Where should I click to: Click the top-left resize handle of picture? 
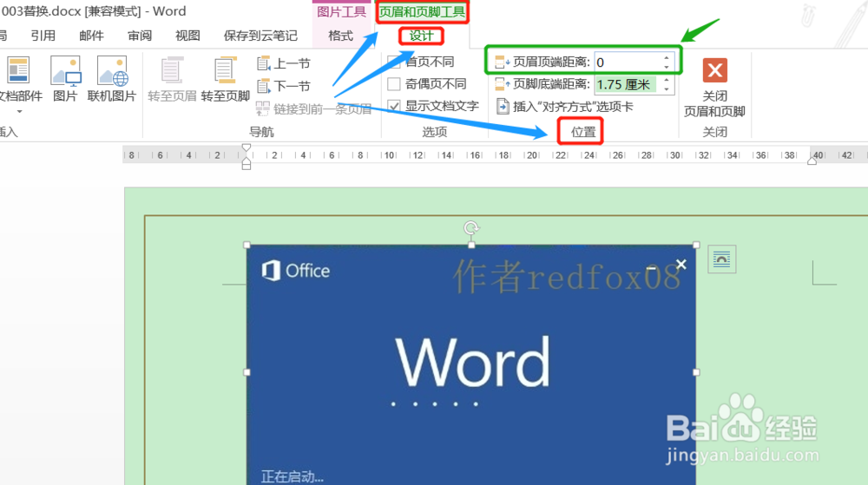tap(247, 245)
